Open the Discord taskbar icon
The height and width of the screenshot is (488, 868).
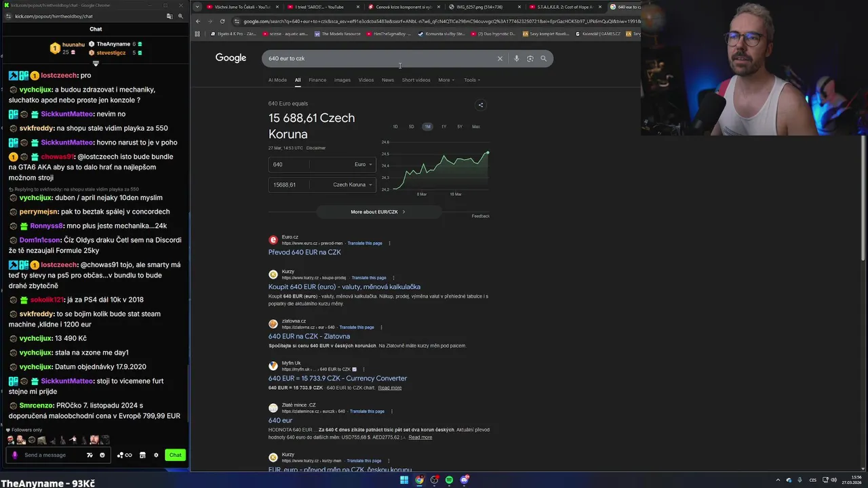464,480
